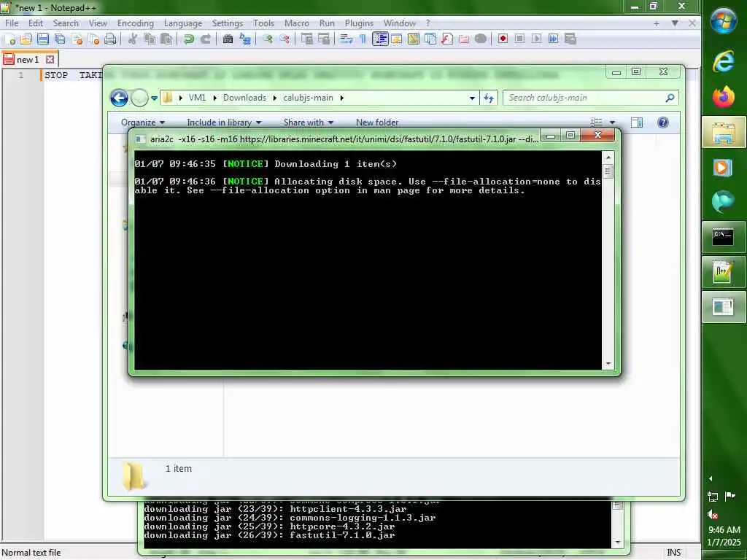Expand the Organize dropdown in Explorer
This screenshot has width=747, height=560.
coord(143,122)
